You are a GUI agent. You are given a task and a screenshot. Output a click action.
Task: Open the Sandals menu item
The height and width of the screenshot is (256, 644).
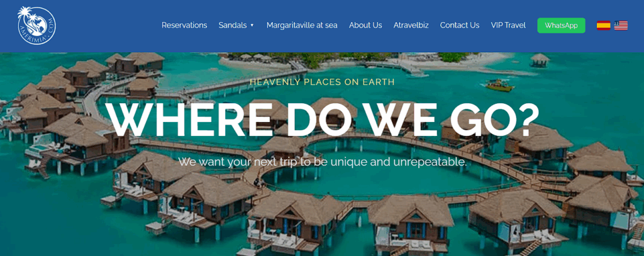click(233, 25)
